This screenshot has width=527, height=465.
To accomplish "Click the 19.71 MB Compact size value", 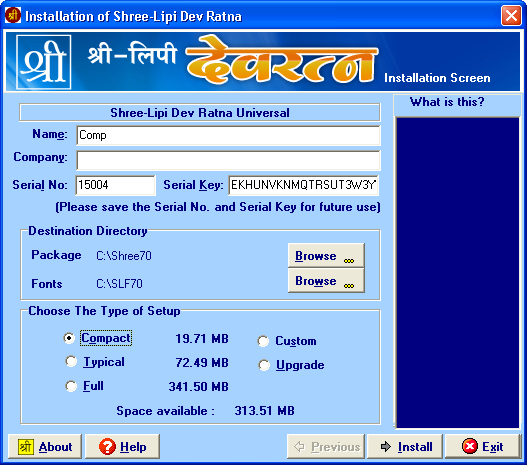I will tap(202, 339).
